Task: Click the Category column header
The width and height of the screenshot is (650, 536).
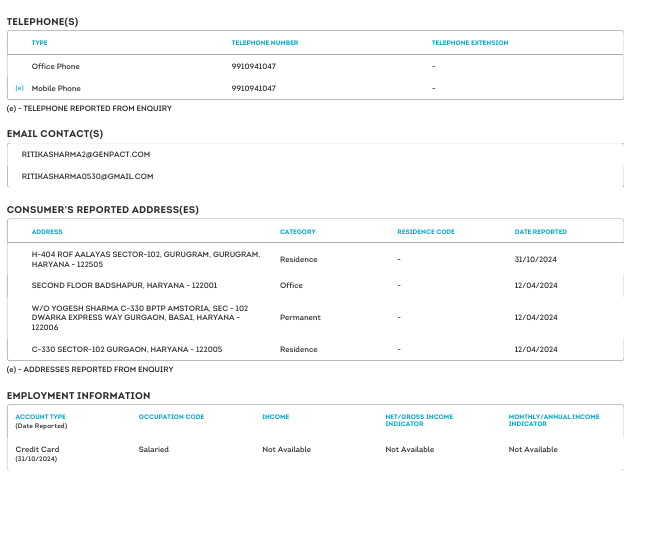Action: [297, 232]
